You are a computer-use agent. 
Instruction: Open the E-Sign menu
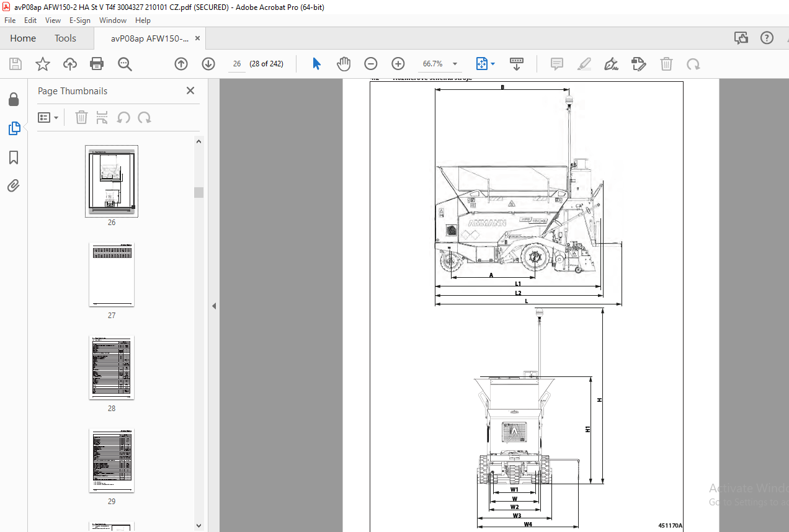point(80,20)
